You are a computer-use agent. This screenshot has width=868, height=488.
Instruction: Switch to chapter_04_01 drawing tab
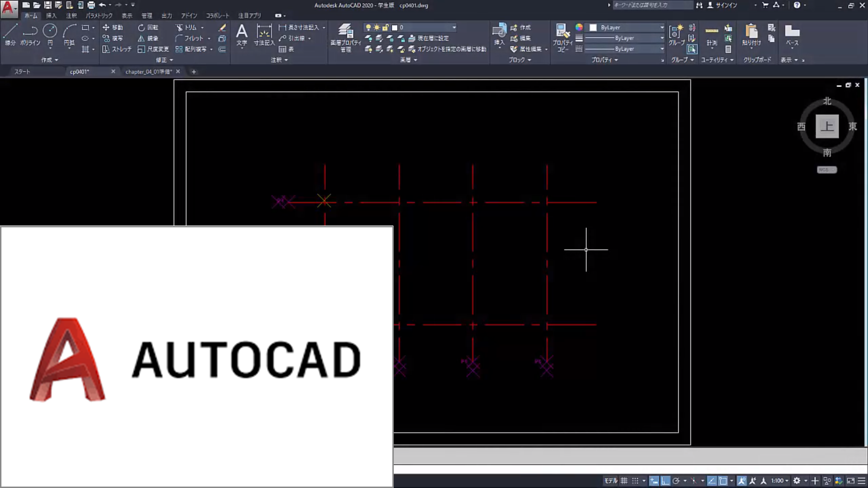(149, 72)
